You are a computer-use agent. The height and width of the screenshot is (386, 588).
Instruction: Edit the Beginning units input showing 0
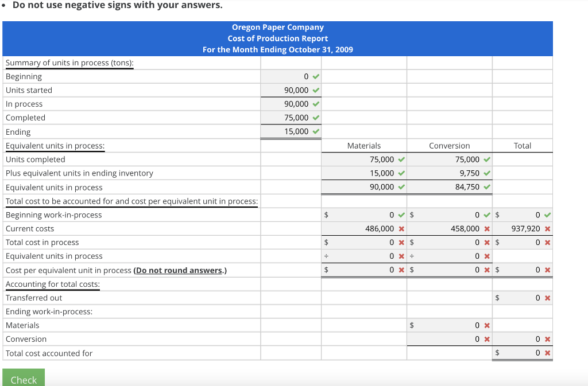tap(291, 76)
